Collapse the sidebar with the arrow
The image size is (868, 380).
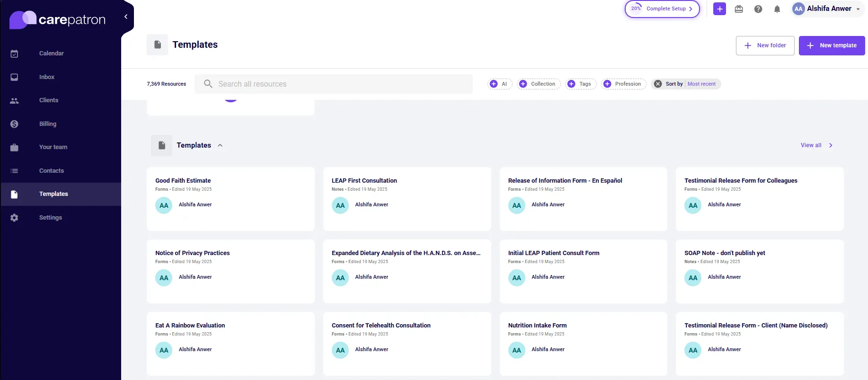(x=126, y=17)
